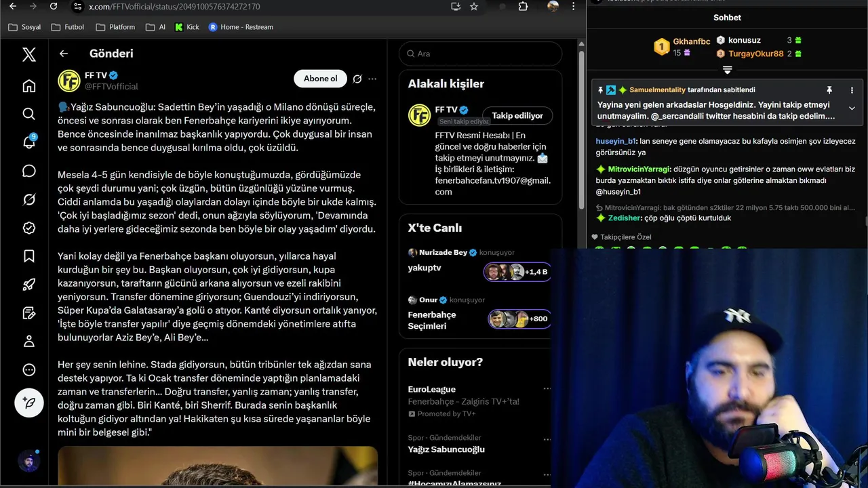Expand the pinned chat message chevron
The width and height of the screenshot is (868, 488).
click(x=852, y=108)
